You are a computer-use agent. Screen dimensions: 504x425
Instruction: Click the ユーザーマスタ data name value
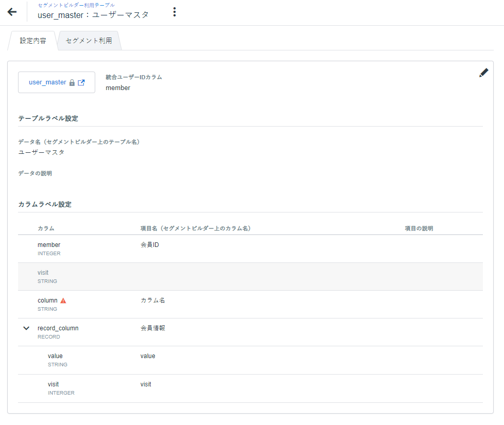point(41,152)
